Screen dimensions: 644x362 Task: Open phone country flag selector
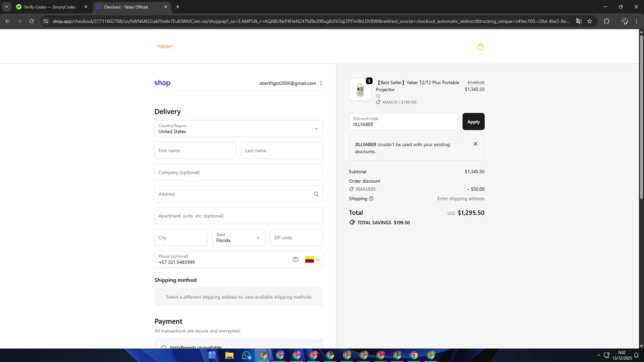pos(312,259)
